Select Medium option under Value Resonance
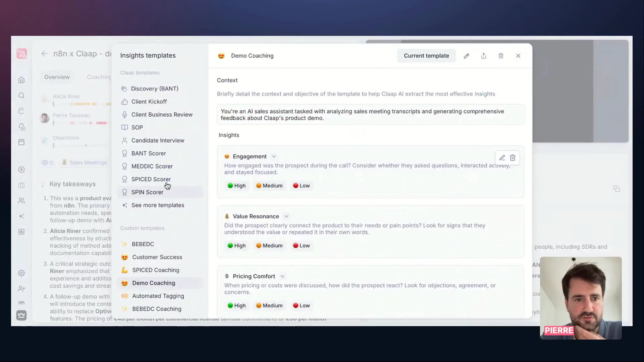The width and height of the screenshot is (644, 362). [x=269, y=246]
